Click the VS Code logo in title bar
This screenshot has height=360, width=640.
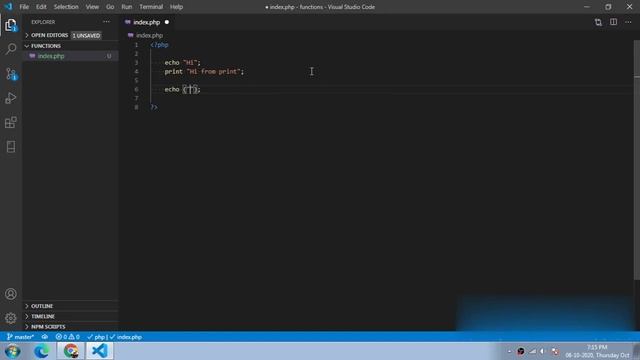point(8,7)
